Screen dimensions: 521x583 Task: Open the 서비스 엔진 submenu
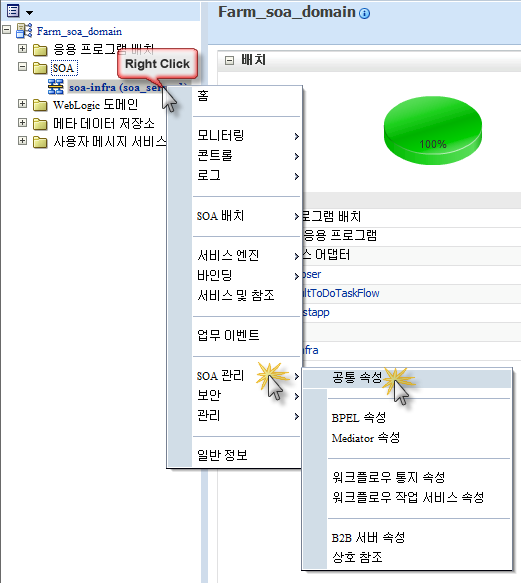(x=245, y=255)
